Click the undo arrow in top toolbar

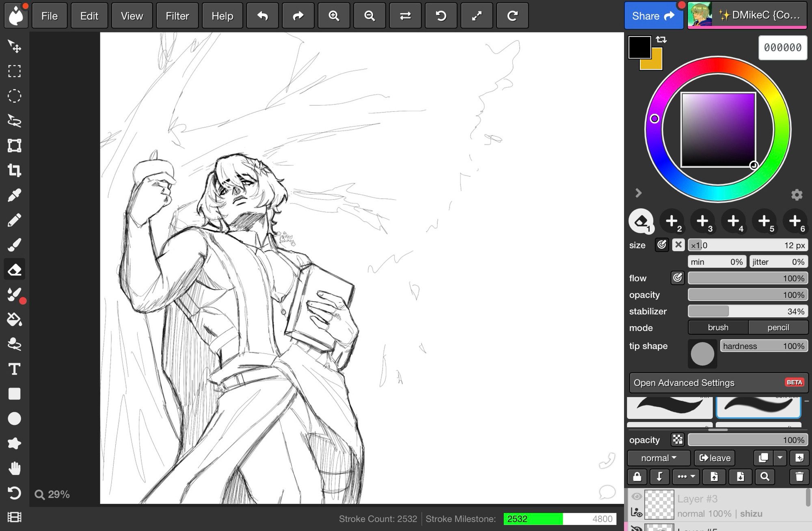(263, 16)
